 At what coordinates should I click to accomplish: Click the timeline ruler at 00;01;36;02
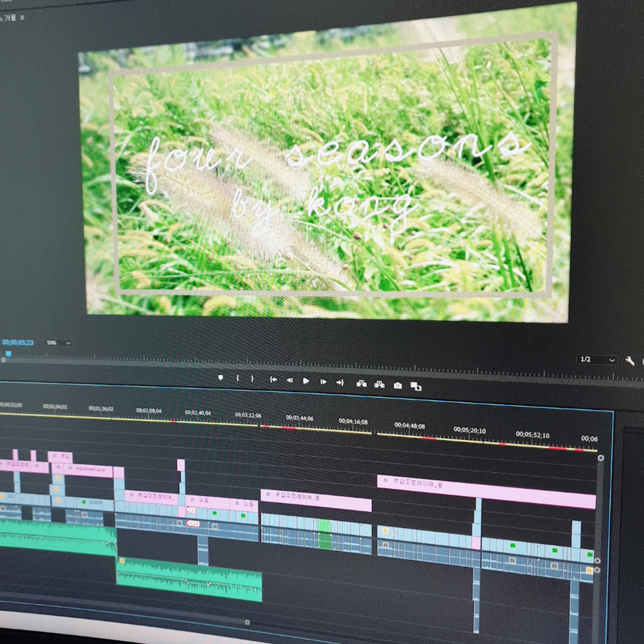click(x=101, y=409)
